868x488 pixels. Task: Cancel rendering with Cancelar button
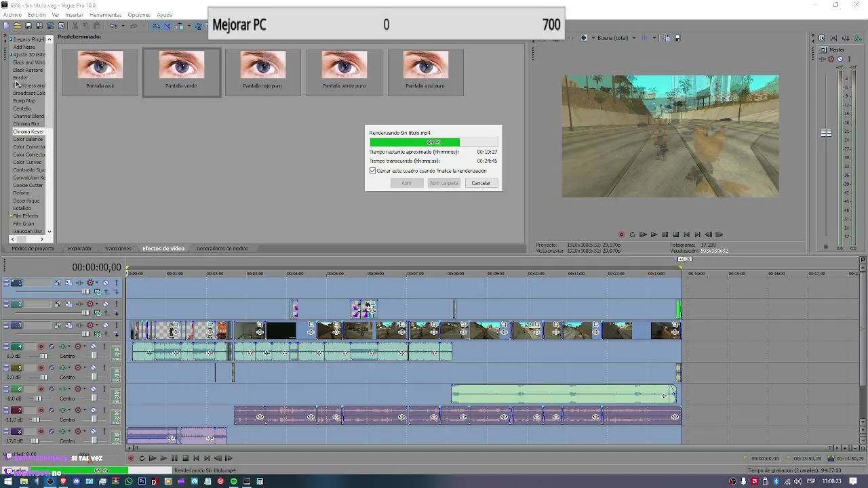tap(481, 183)
